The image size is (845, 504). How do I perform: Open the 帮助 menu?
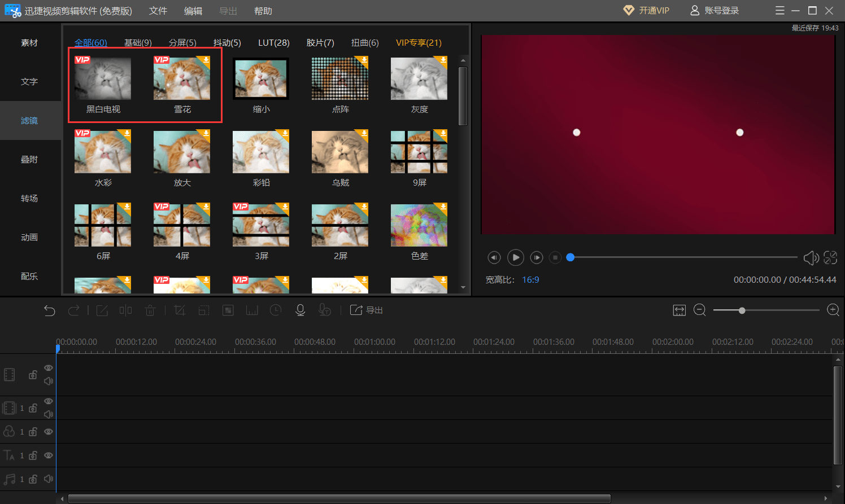pyautogui.click(x=263, y=11)
